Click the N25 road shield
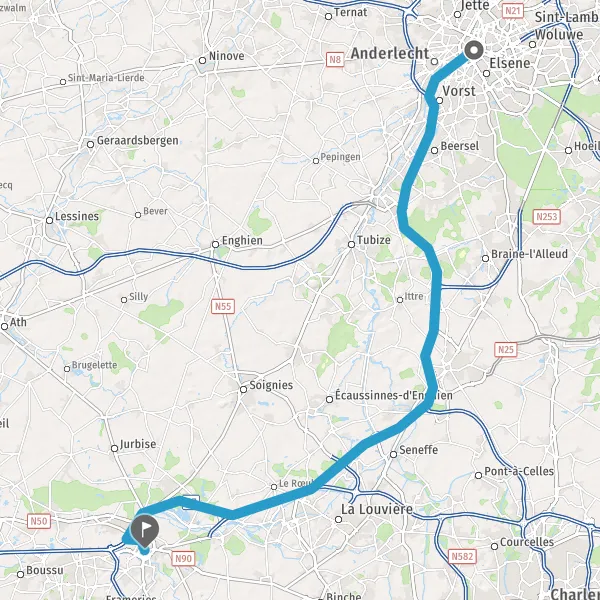 coord(506,349)
